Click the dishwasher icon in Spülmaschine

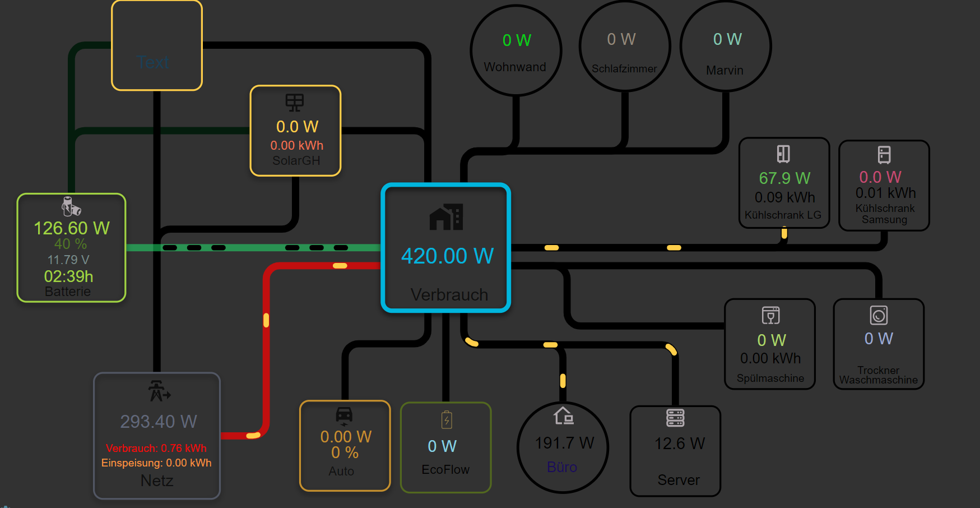click(770, 316)
